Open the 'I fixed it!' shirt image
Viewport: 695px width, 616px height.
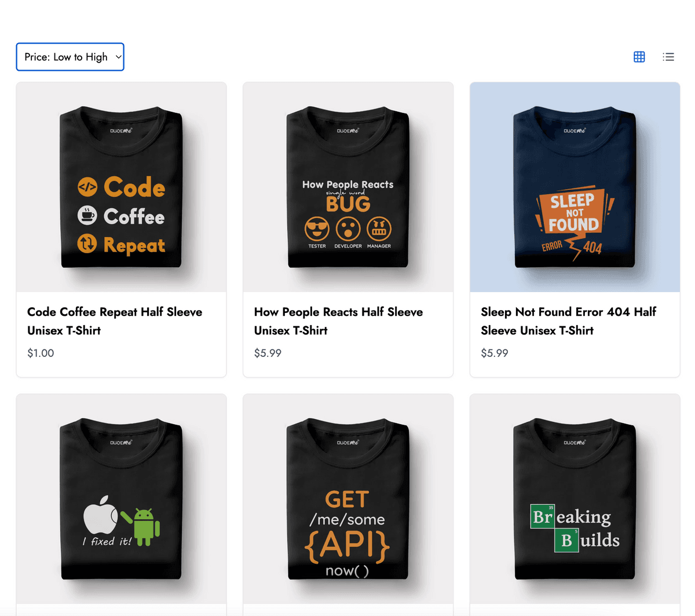pos(121,499)
